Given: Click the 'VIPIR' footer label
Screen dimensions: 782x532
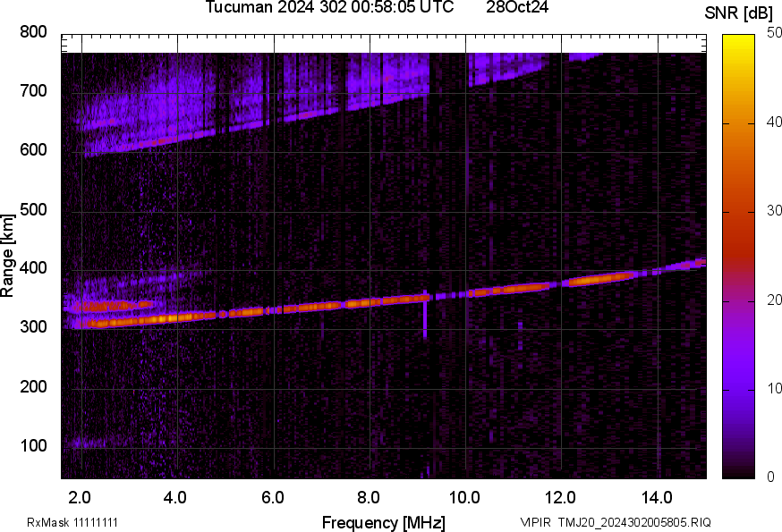Looking at the screenshot, I should tap(536, 522).
